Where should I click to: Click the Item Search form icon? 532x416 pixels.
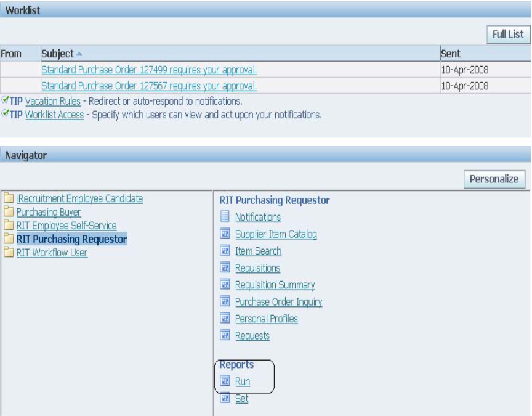point(225,251)
